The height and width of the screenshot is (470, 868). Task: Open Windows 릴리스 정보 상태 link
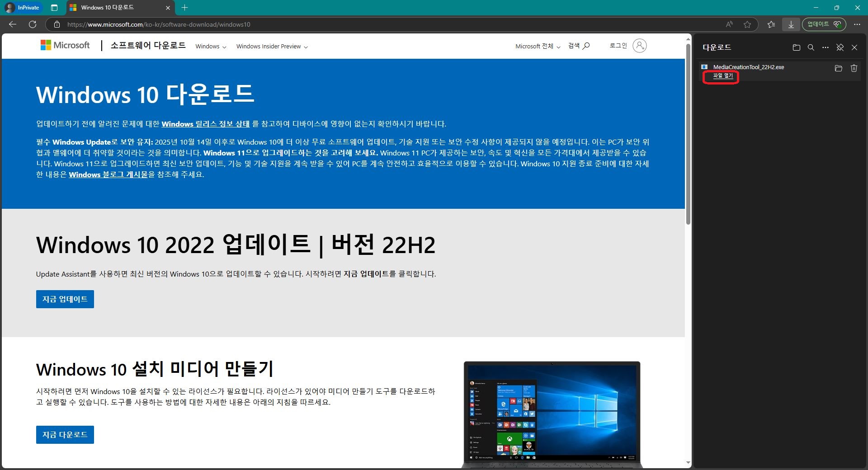pos(206,124)
